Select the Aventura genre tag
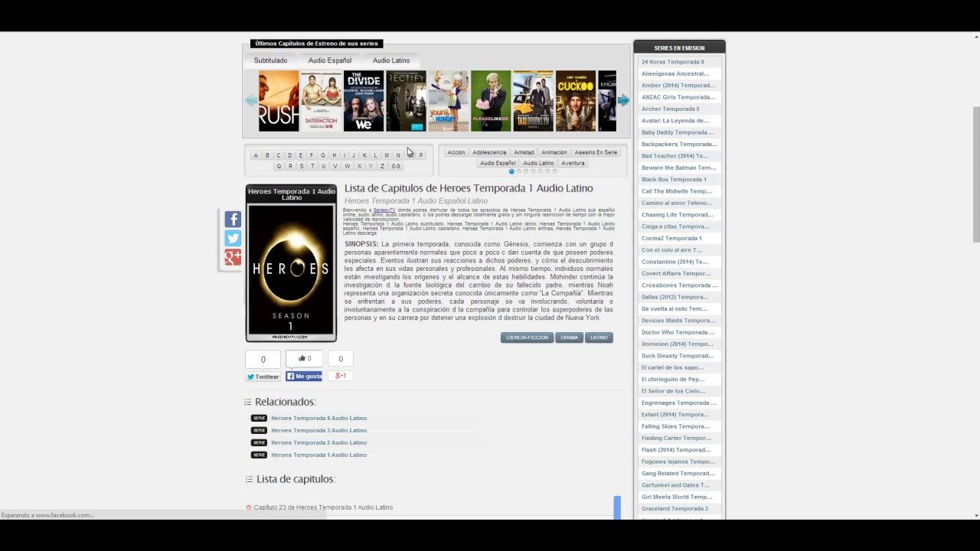Viewport: 980px width, 551px height. point(573,163)
